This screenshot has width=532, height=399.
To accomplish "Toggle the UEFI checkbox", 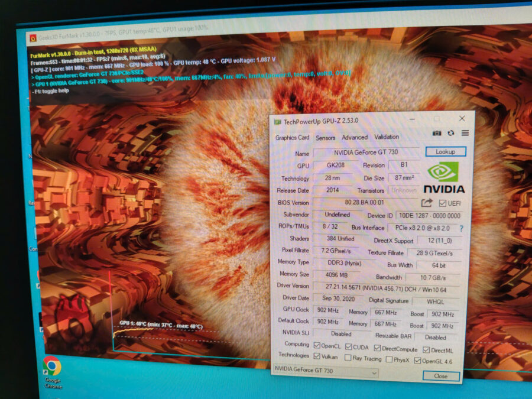I will 442,203.
